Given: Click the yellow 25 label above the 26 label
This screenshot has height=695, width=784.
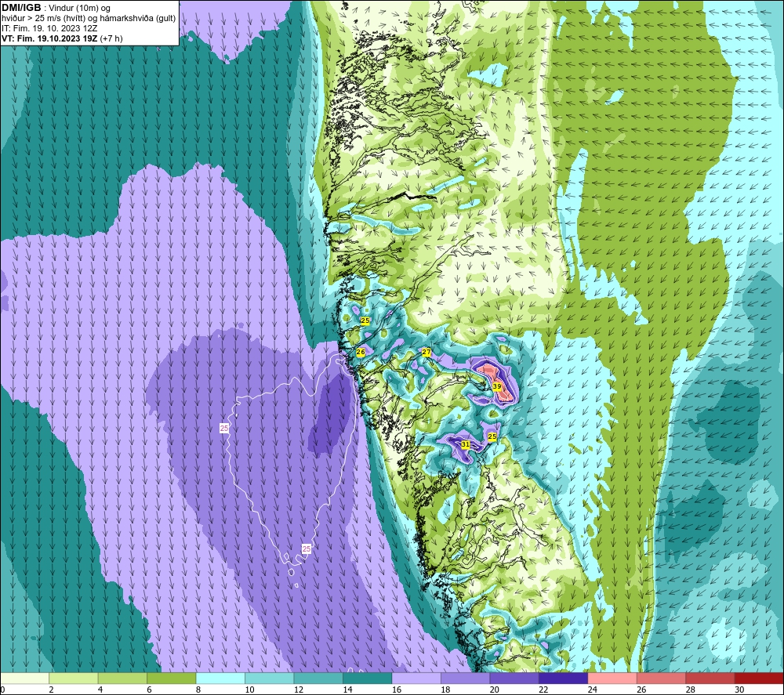Looking at the screenshot, I should 365,320.
